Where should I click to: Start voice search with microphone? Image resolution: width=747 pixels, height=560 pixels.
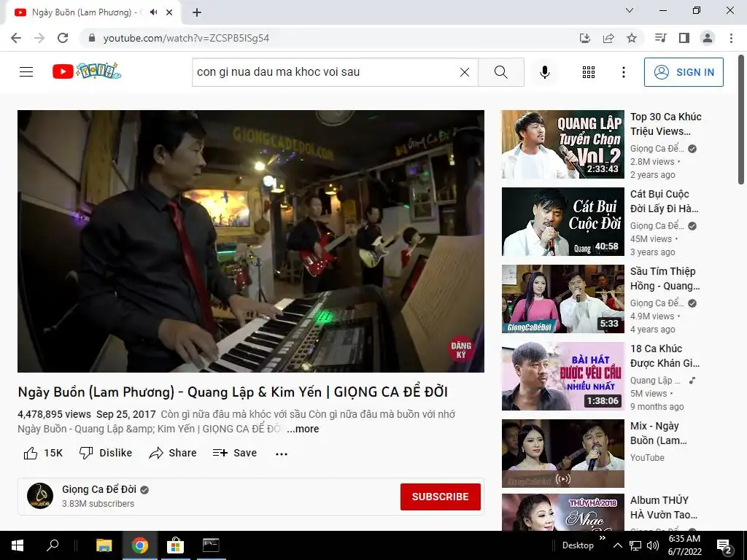click(544, 72)
